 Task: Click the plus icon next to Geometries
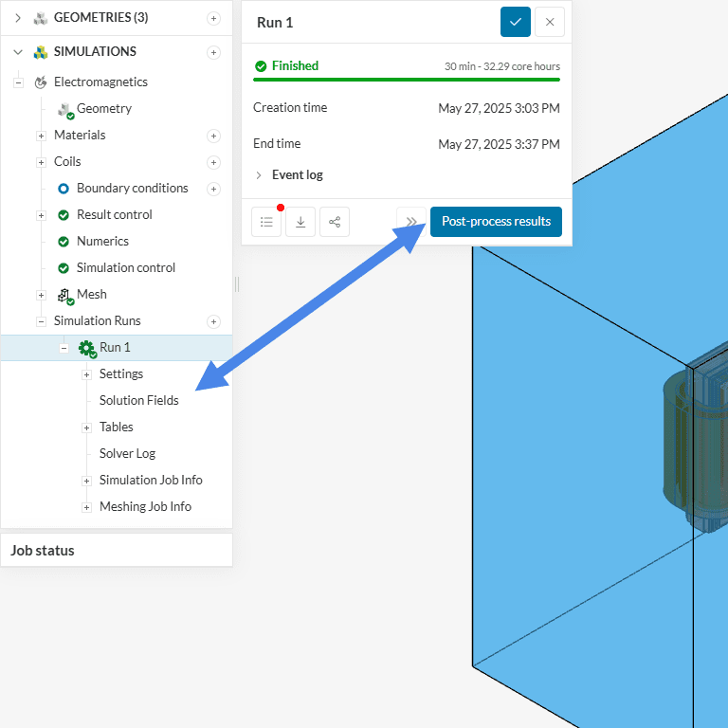[213, 18]
